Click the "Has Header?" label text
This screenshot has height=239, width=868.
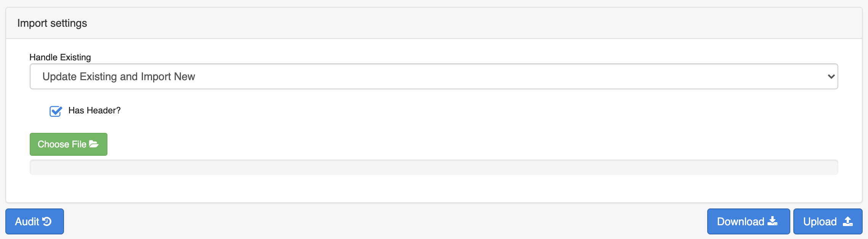(x=94, y=110)
